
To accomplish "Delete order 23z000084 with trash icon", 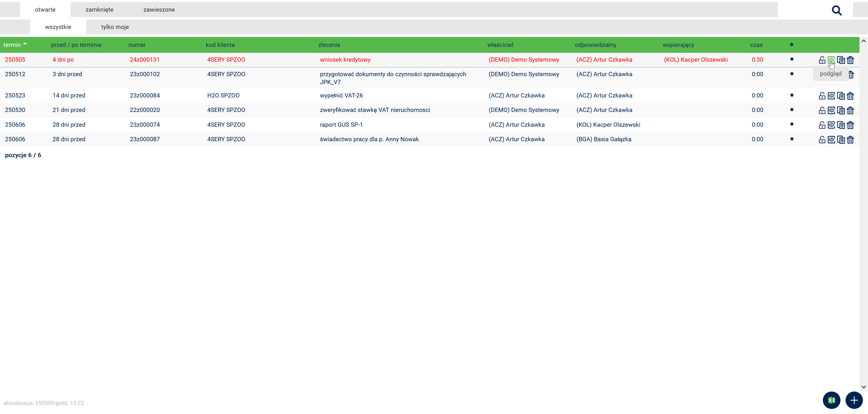I will pos(850,96).
